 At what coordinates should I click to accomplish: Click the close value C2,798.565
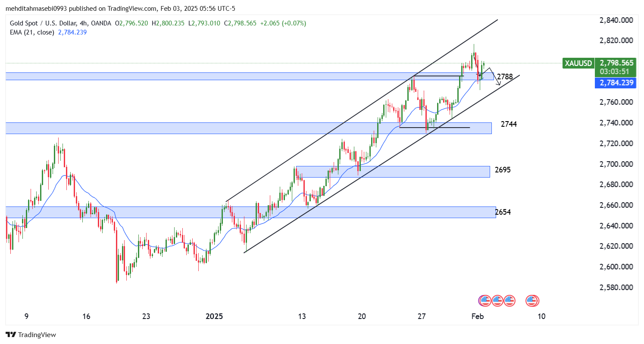point(239,23)
